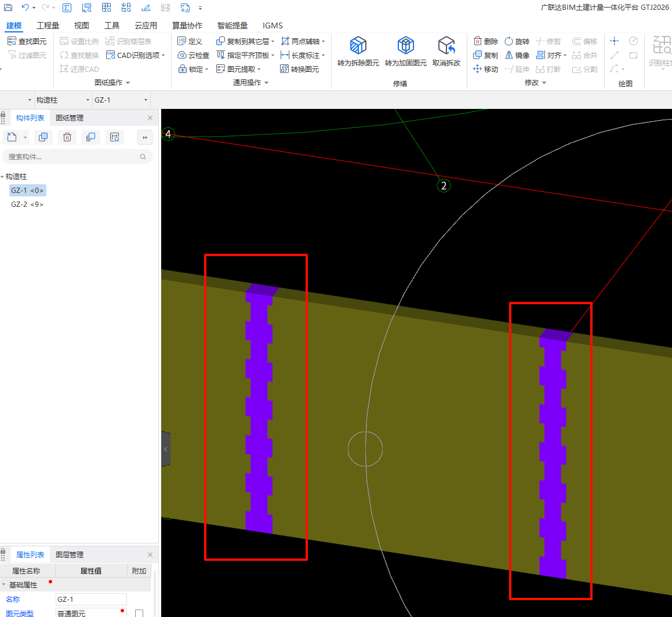Expand the quick access toolbar customize arrow
The width and height of the screenshot is (672, 617).
(200, 8)
